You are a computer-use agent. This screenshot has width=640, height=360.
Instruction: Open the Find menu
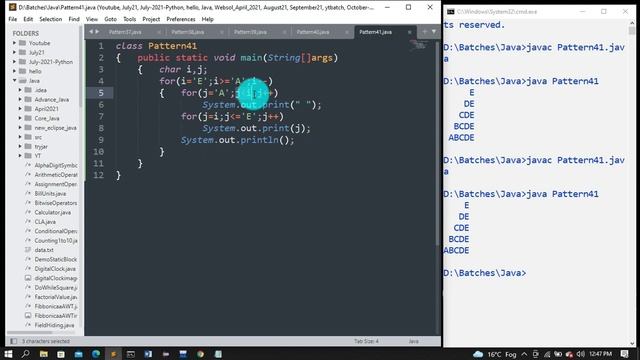click(x=74, y=19)
